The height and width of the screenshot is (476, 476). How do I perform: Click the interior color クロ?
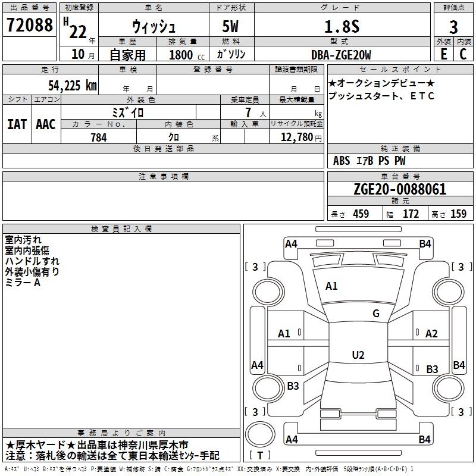[174, 137]
